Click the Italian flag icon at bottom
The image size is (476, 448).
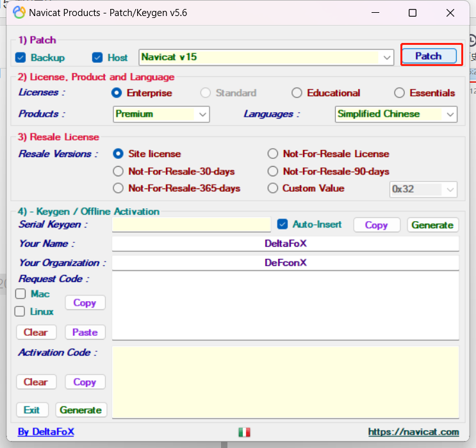243,432
